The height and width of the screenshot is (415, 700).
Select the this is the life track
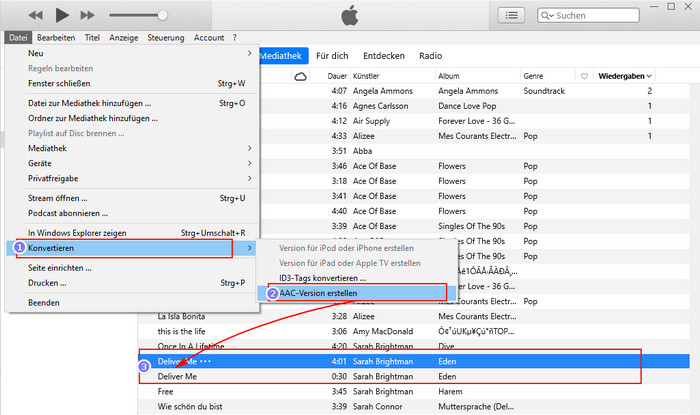tap(181, 332)
